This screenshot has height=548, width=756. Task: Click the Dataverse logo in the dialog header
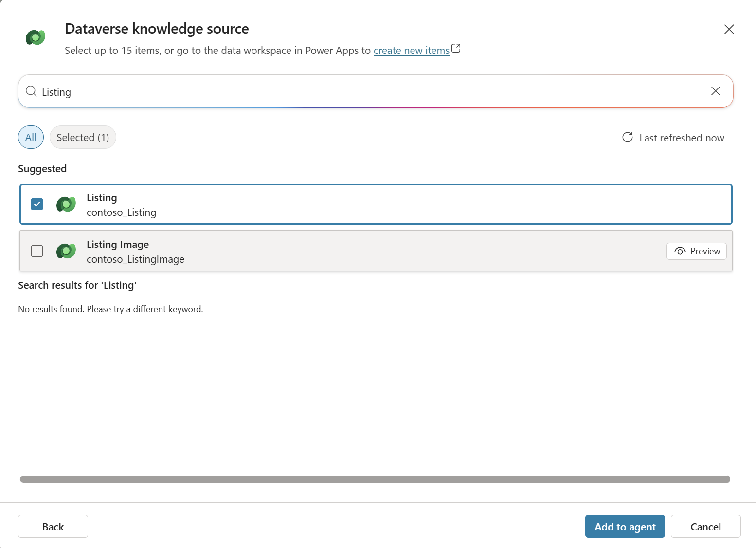[x=35, y=37]
